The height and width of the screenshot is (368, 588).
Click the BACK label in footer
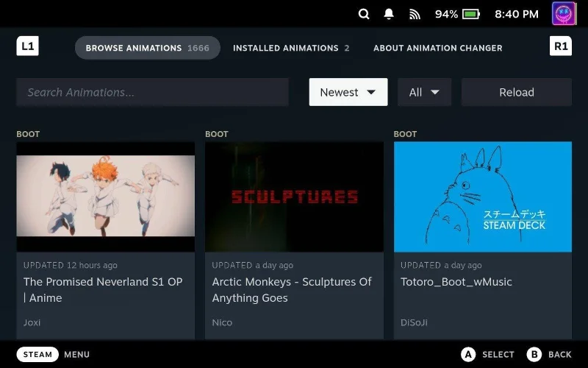560,355
